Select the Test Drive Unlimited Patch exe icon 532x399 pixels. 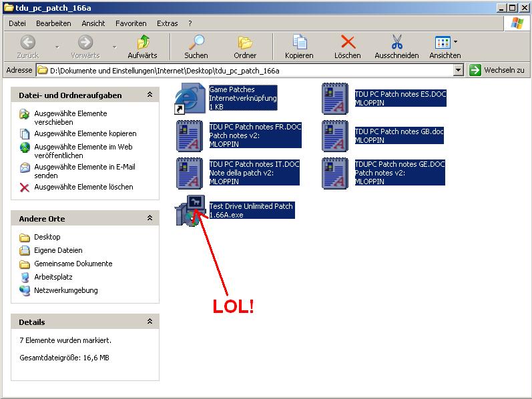(191, 210)
